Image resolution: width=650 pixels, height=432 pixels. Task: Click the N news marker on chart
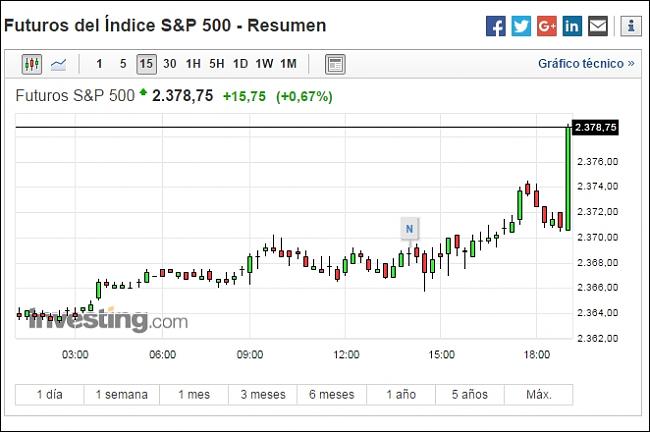coord(410,229)
